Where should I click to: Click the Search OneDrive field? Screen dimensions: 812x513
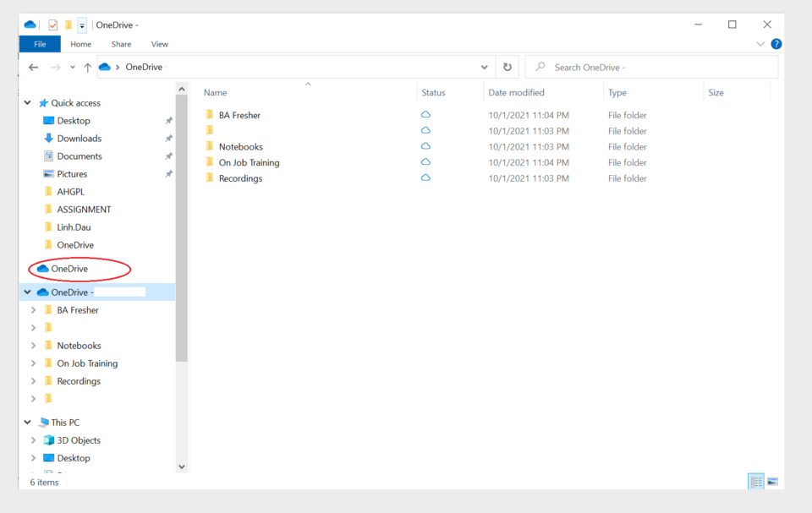coord(651,68)
